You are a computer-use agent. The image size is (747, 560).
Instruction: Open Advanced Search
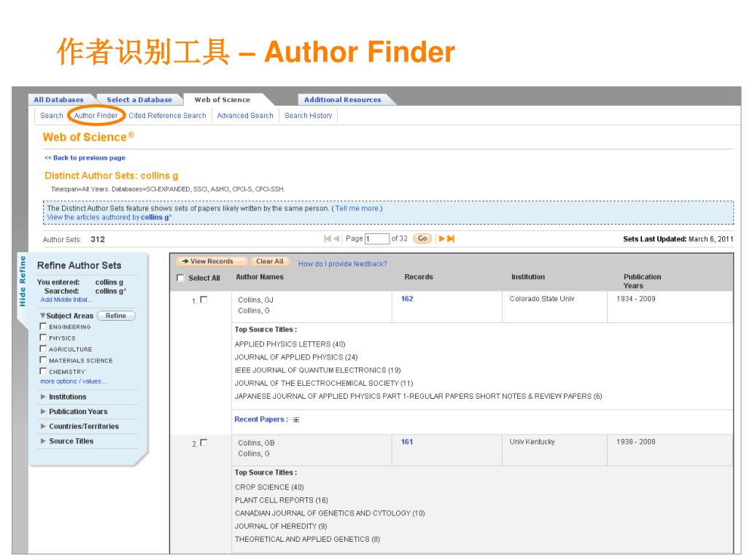click(x=245, y=116)
